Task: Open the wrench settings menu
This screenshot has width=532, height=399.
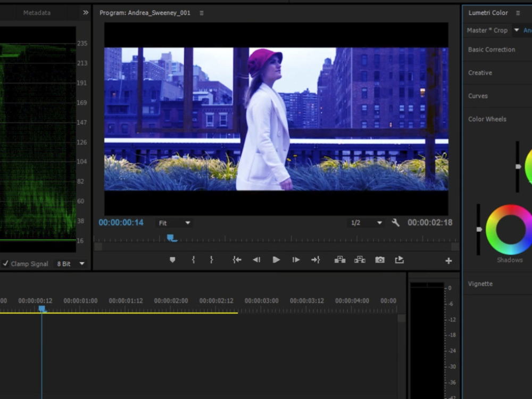Action: point(395,222)
